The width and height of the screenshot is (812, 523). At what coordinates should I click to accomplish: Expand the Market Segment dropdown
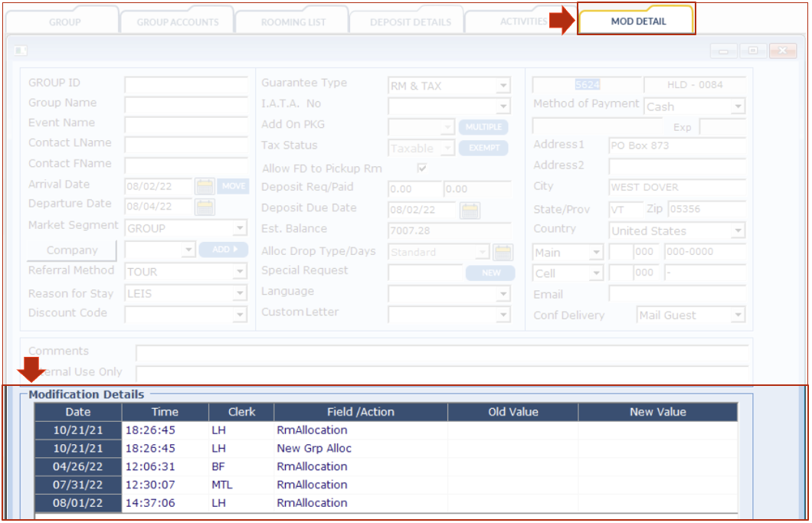tap(240, 228)
